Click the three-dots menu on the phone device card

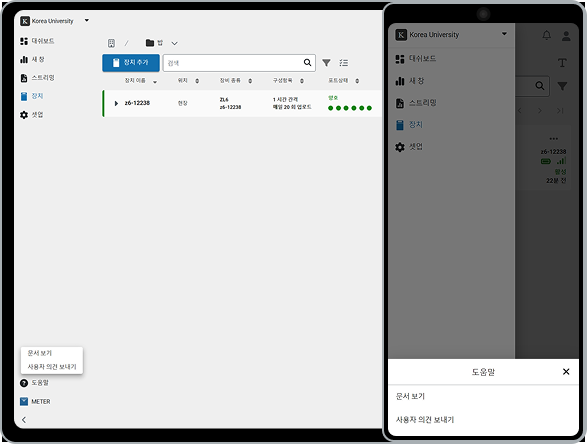(554, 139)
